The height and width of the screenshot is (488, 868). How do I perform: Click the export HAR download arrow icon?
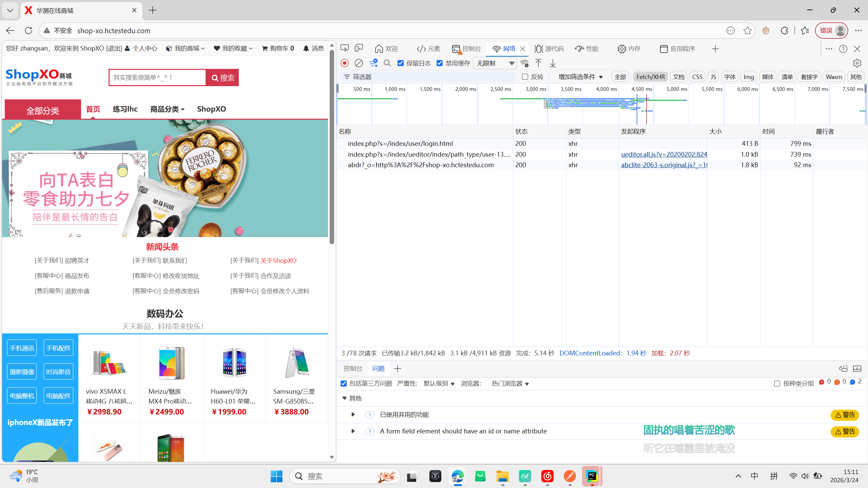[553, 63]
